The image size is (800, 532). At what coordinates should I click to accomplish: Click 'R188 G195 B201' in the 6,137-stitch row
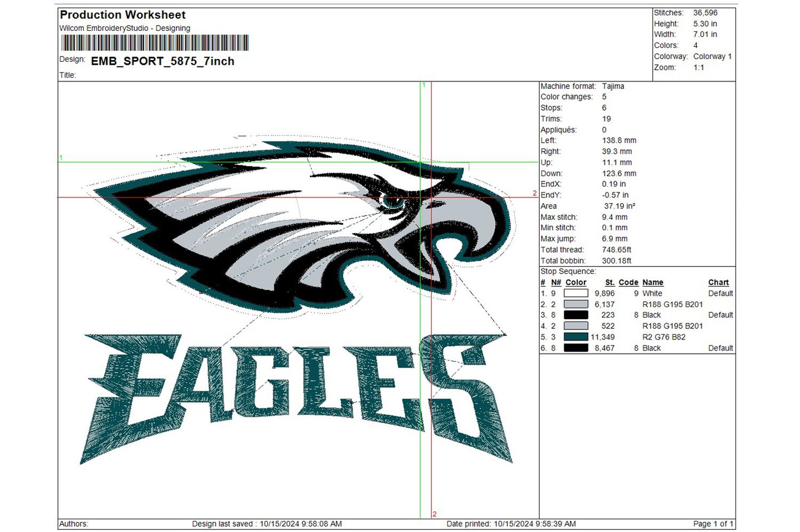pos(673,304)
